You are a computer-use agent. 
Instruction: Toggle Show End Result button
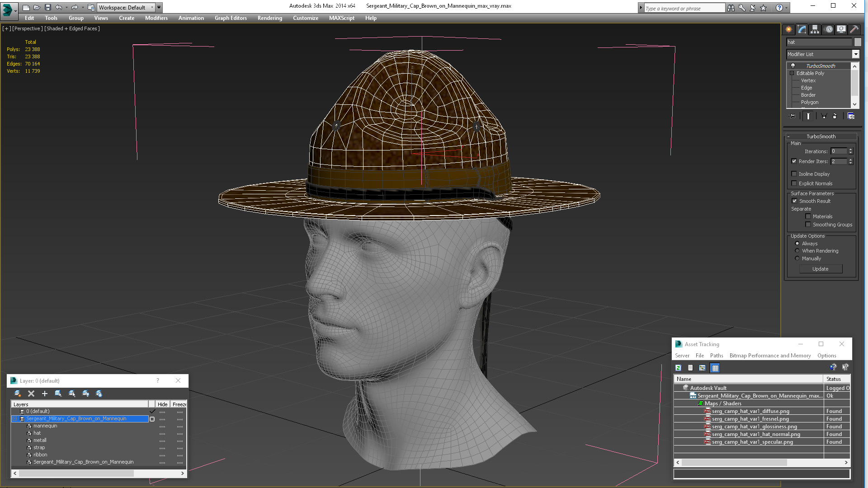(808, 116)
